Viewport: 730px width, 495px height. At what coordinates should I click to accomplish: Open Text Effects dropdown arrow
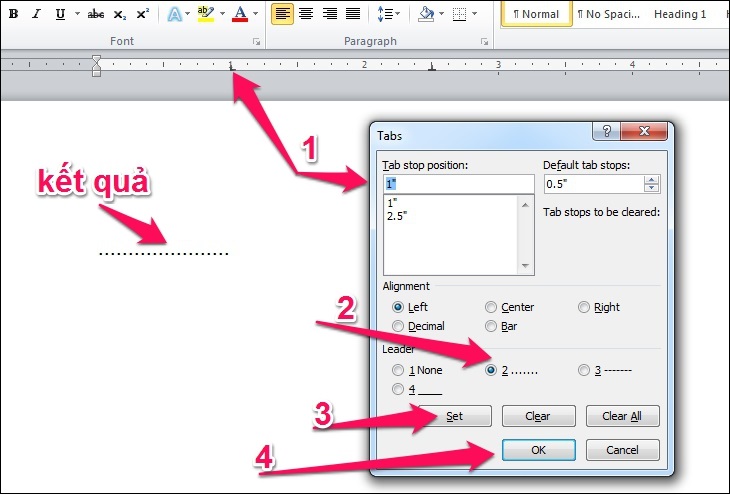tap(187, 14)
